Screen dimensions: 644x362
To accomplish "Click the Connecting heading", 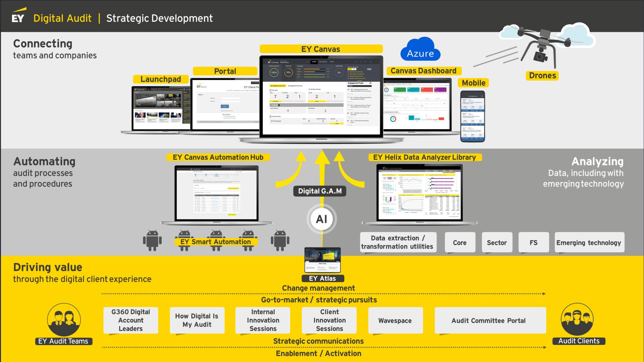I will click(43, 43).
